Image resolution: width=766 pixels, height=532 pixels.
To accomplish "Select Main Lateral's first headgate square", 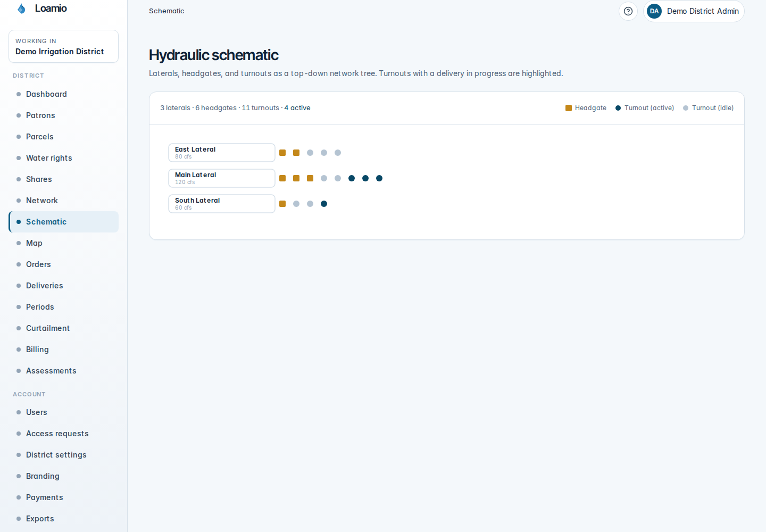I will tap(282, 178).
